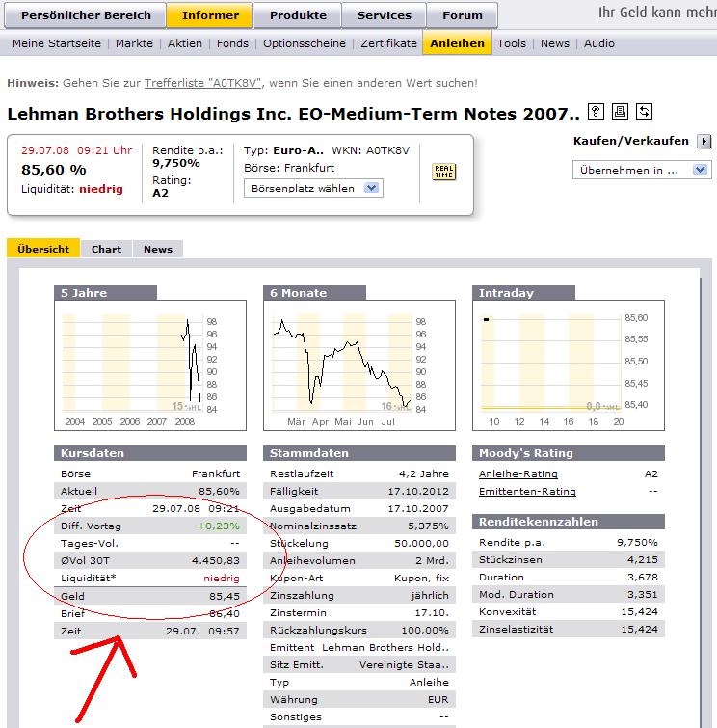Switch to the Chart tab
Image resolution: width=717 pixels, height=728 pixels.
coord(106,249)
